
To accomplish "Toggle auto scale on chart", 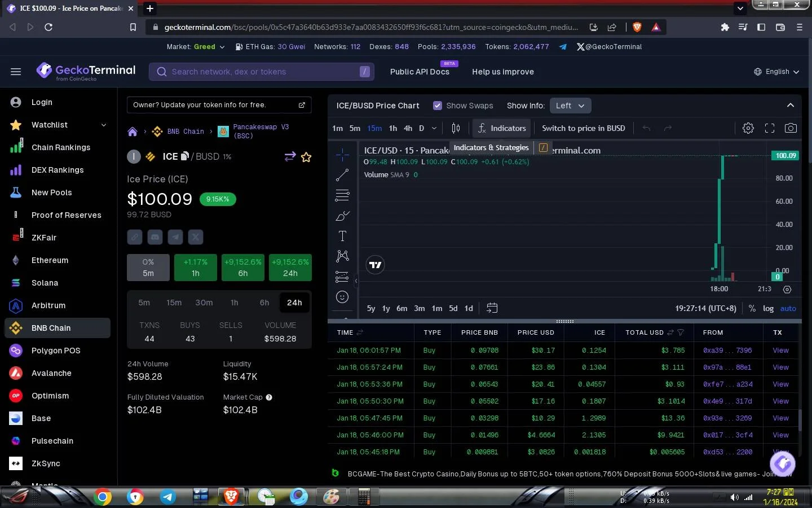I will click(x=788, y=308).
